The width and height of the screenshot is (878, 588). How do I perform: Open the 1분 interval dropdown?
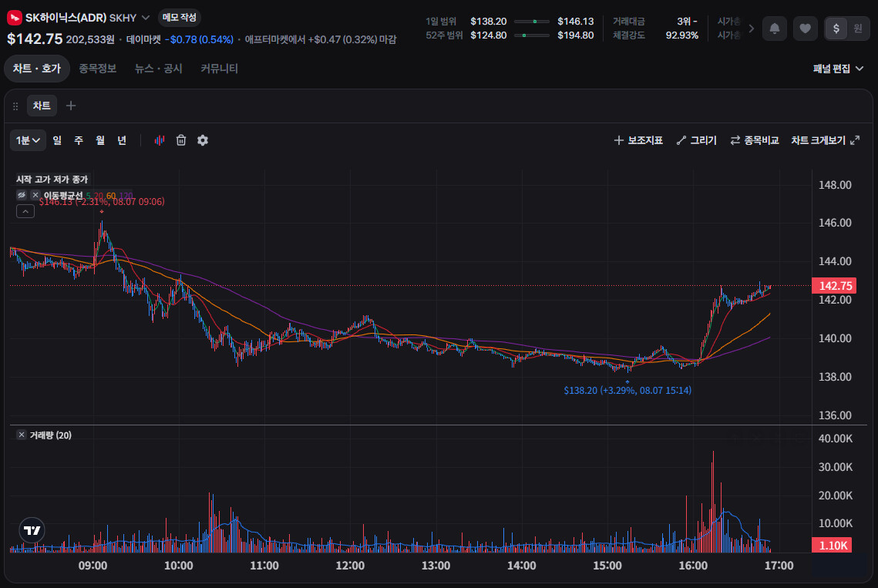point(28,140)
